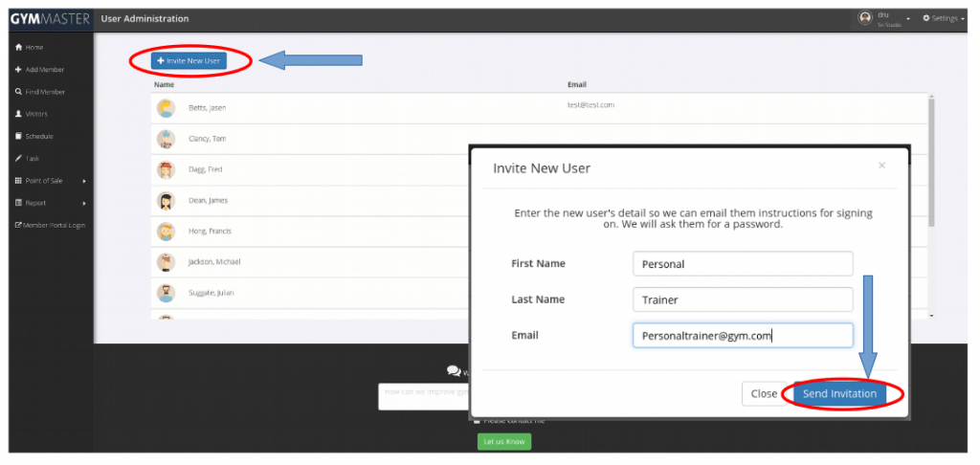980x465 pixels.
Task: Select Find Member search icon
Action: [x=18, y=92]
